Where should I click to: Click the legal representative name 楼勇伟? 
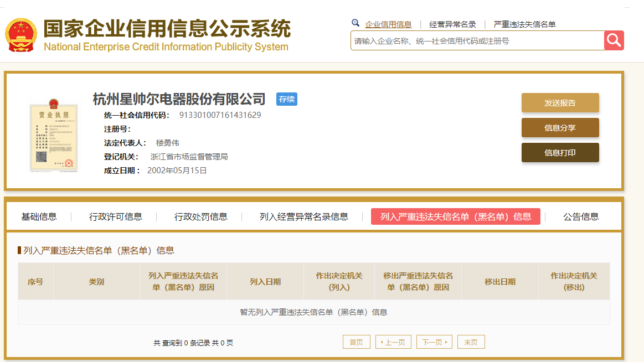168,143
